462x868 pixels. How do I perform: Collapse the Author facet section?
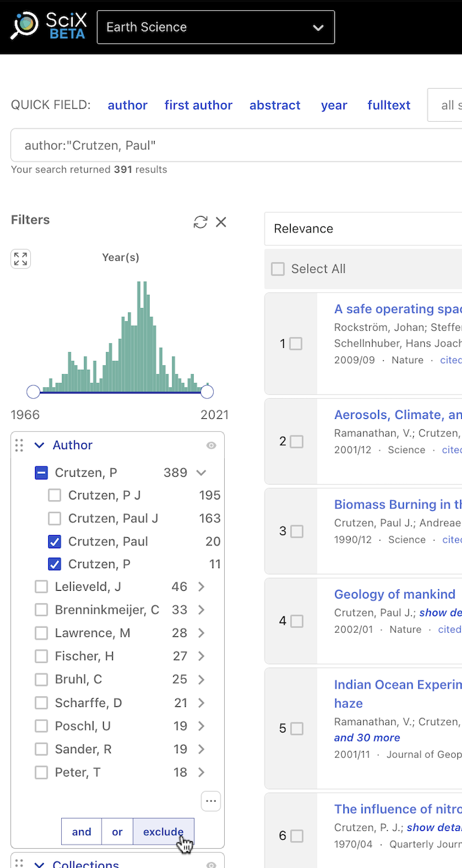click(x=39, y=445)
